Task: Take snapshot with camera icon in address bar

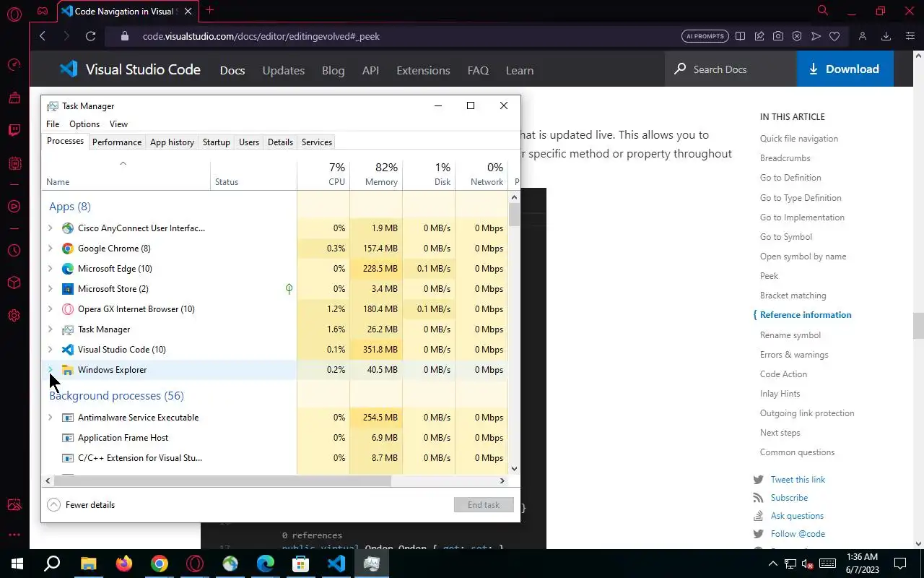Action: tap(777, 36)
